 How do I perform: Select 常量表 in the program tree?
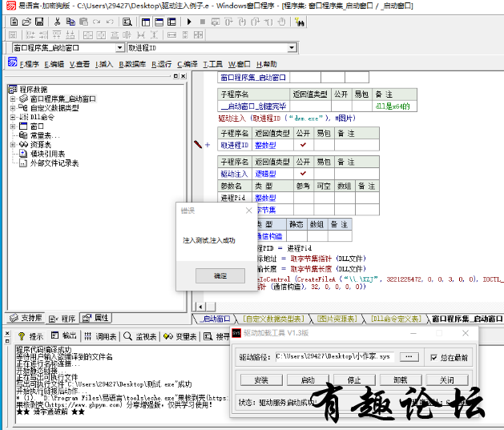(x=45, y=135)
